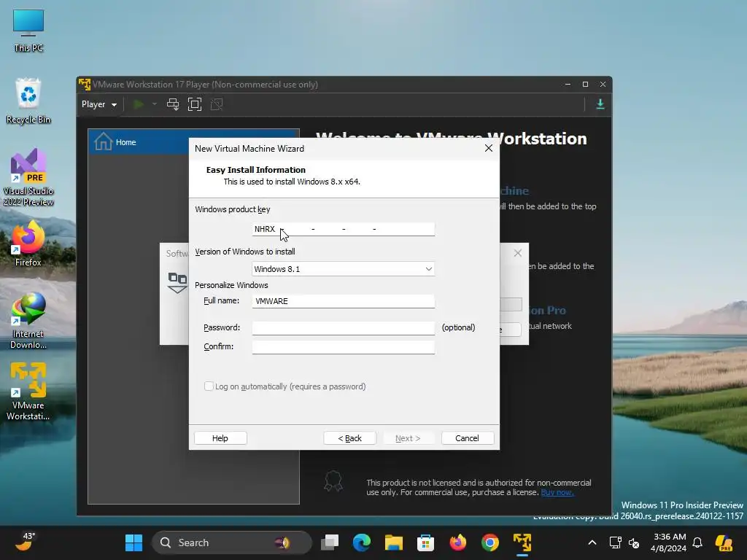
Task: Minimize the VMware Workstation Player window
Action: click(x=568, y=85)
